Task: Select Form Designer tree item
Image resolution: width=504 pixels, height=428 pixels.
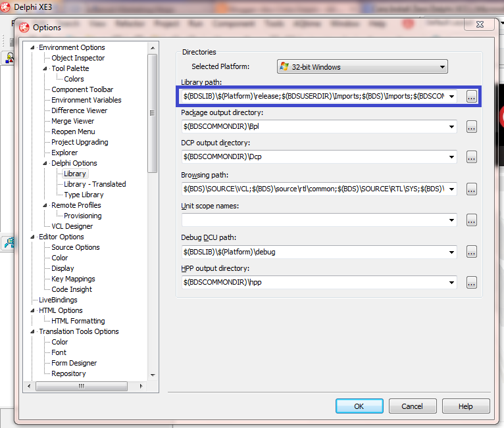Action: pyautogui.click(x=74, y=363)
